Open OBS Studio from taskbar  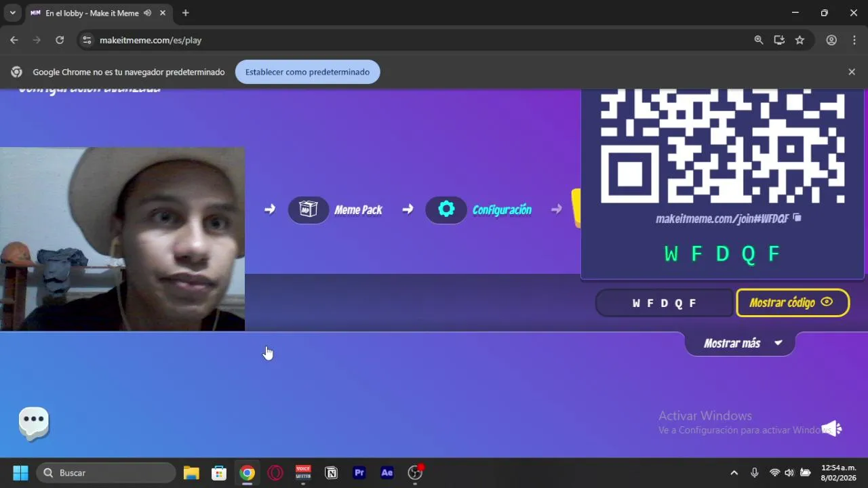pyautogui.click(x=415, y=472)
